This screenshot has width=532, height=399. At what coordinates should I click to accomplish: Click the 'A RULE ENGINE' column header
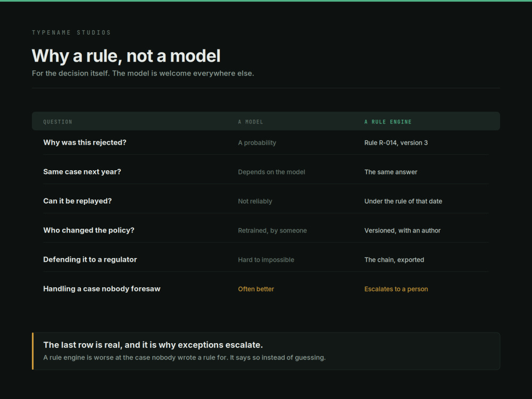coord(388,122)
